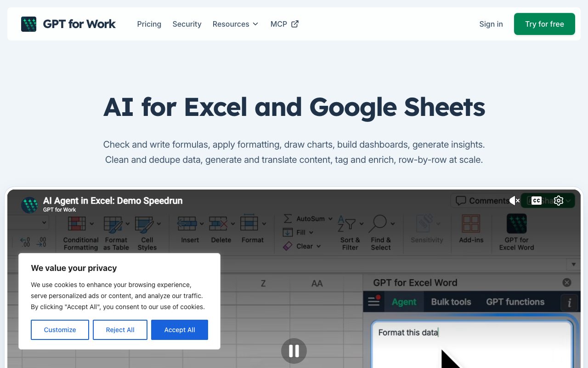Expand the Format as Table dropdown arrow
The width and height of the screenshot is (588, 368).
[127, 224]
